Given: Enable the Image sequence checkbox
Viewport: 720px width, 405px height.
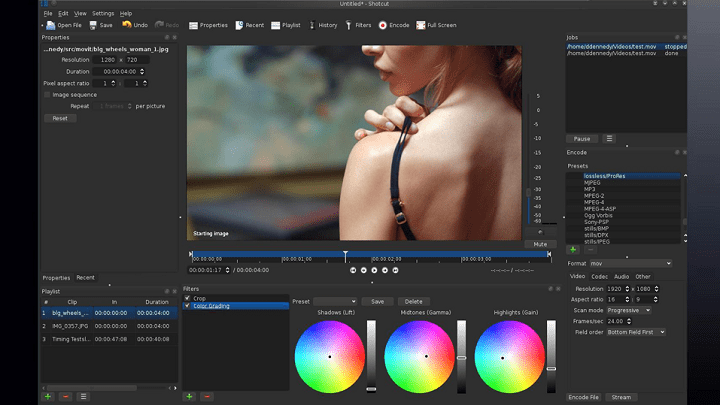Looking at the screenshot, I should pos(47,95).
